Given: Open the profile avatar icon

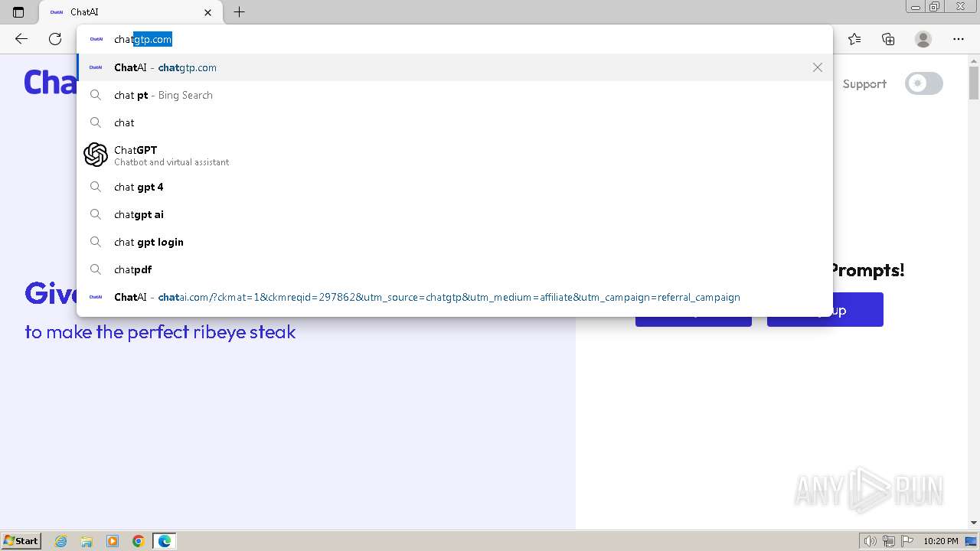Looking at the screenshot, I should 923,39.
